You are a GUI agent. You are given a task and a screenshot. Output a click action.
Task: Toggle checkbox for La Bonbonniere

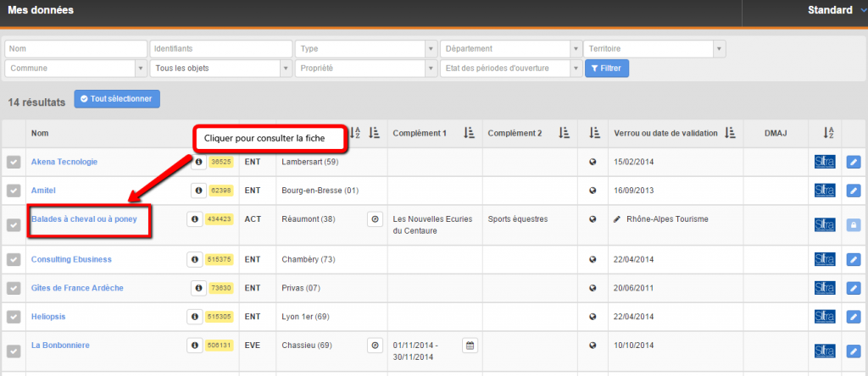pyautogui.click(x=14, y=351)
